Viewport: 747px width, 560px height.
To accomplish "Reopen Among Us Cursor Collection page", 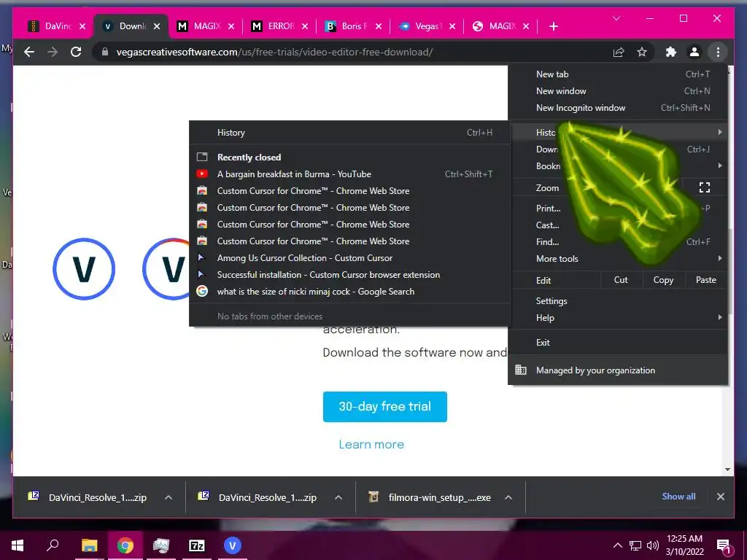I will pos(349,258).
